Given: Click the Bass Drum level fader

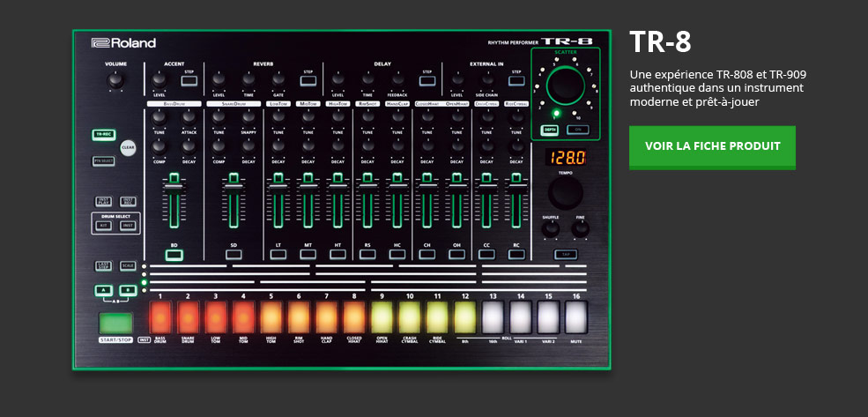Looking at the screenshot, I should (x=174, y=200).
